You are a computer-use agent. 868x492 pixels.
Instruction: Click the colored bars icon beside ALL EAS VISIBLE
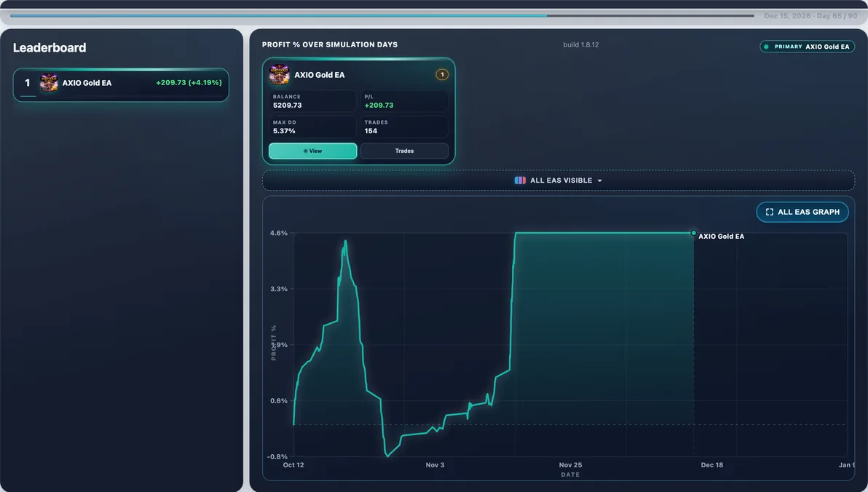[520, 180]
